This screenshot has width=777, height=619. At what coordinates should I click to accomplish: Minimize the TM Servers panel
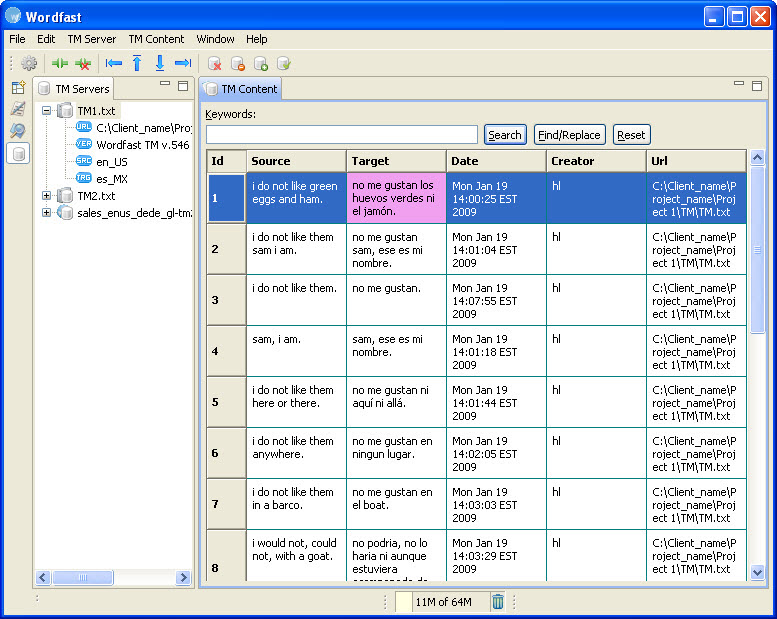(x=165, y=84)
